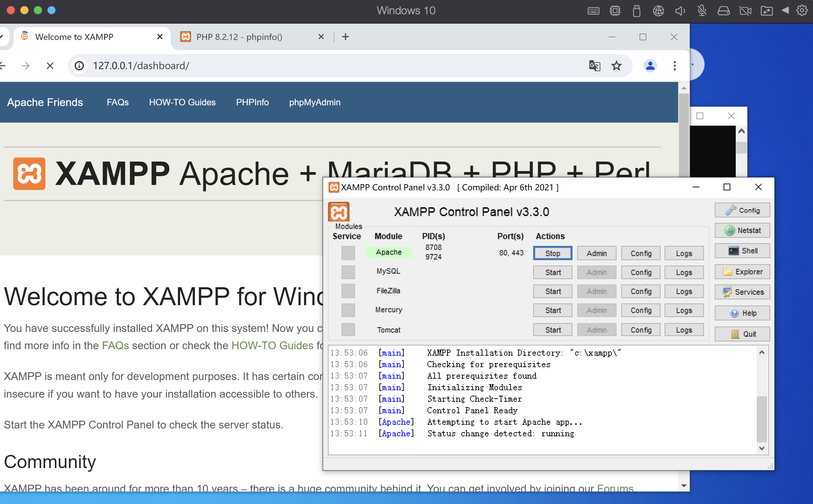
Task: Click the FAQs link in welcome text
Action: 116,345
